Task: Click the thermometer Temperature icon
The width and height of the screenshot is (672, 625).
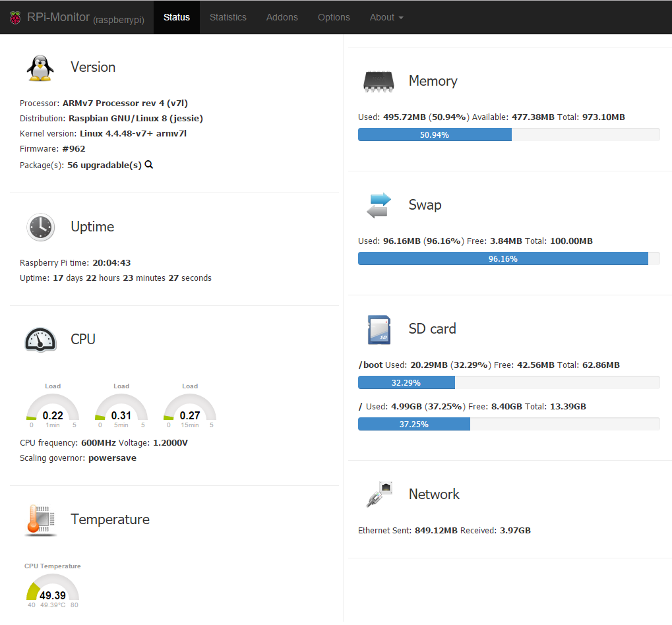Action: point(40,520)
